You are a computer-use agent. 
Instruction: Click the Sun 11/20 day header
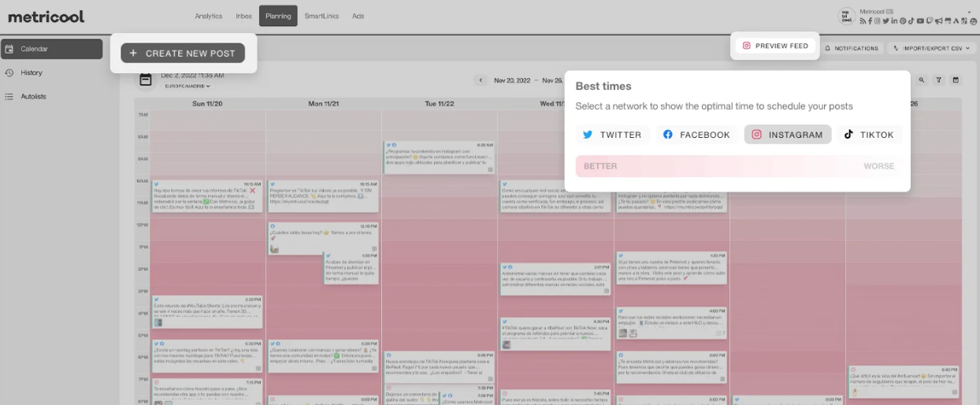207,103
